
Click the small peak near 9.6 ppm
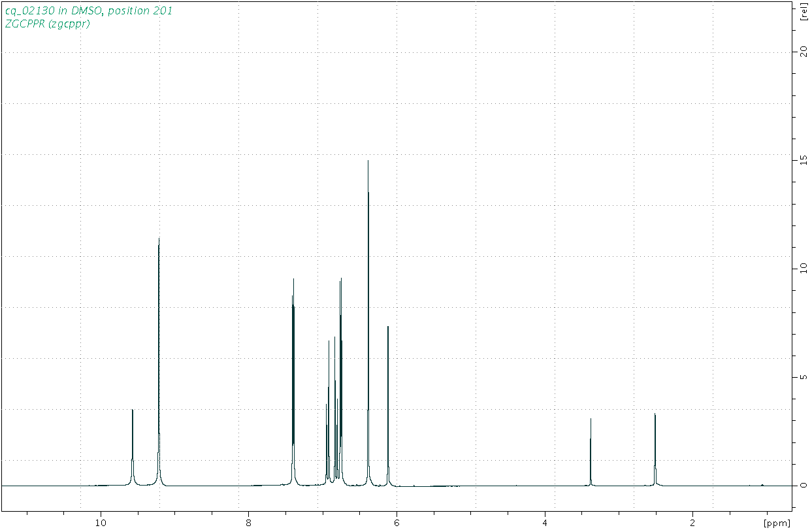(133, 448)
